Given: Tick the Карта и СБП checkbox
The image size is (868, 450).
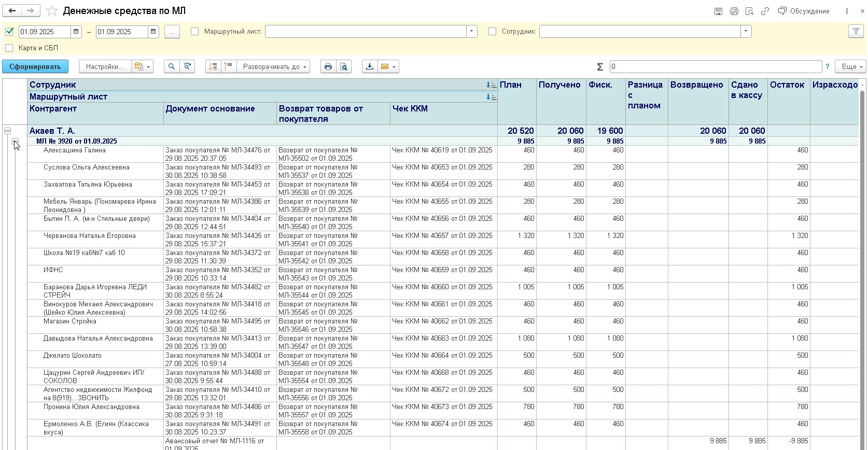Looking at the screenshot, I should [9, 48].
